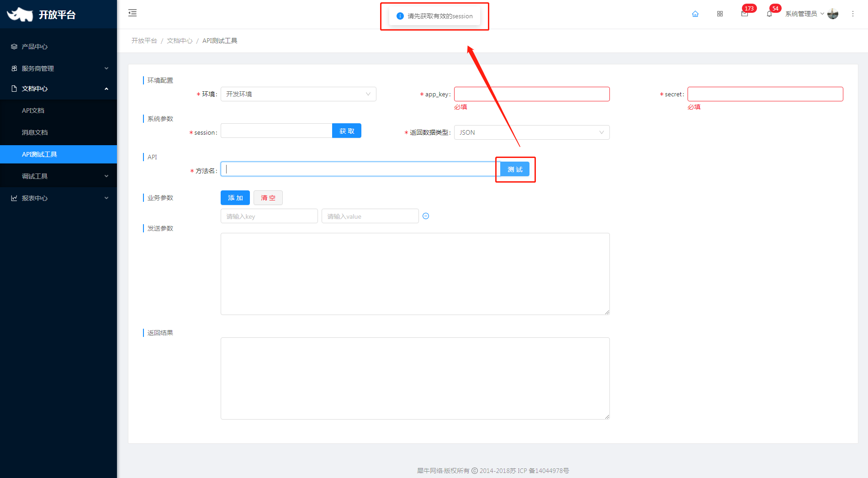868x478 pixels.
Task: Click the 业务参数 section heading
Action: (x=160, y=198)
